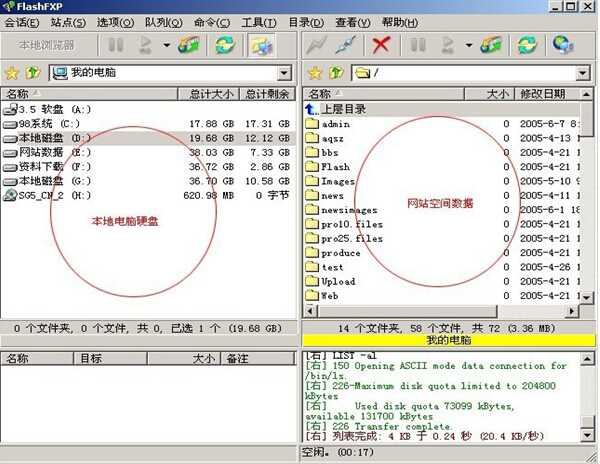Open the dropdown arrow beside left transfer icon

165,45
